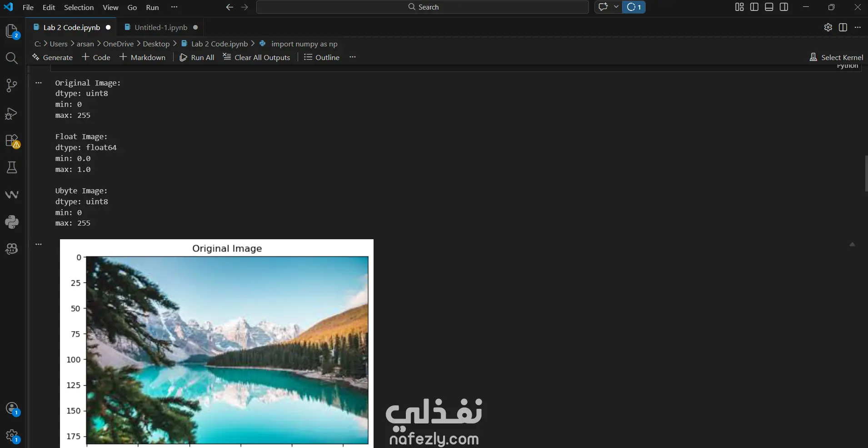Go back with the left arrow
Image resolution: width=868 pixels, height=448 pixels.
(x=229, y=7)
